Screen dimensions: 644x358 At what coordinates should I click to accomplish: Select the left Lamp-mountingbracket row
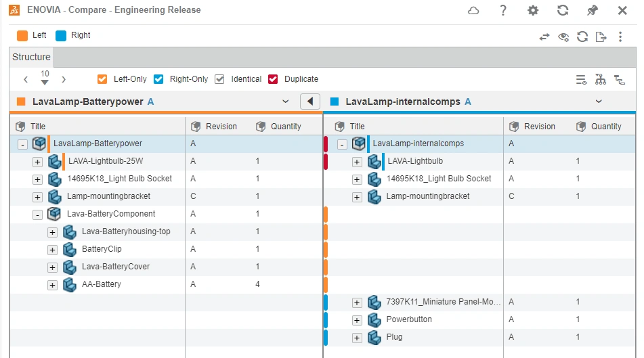167,197
